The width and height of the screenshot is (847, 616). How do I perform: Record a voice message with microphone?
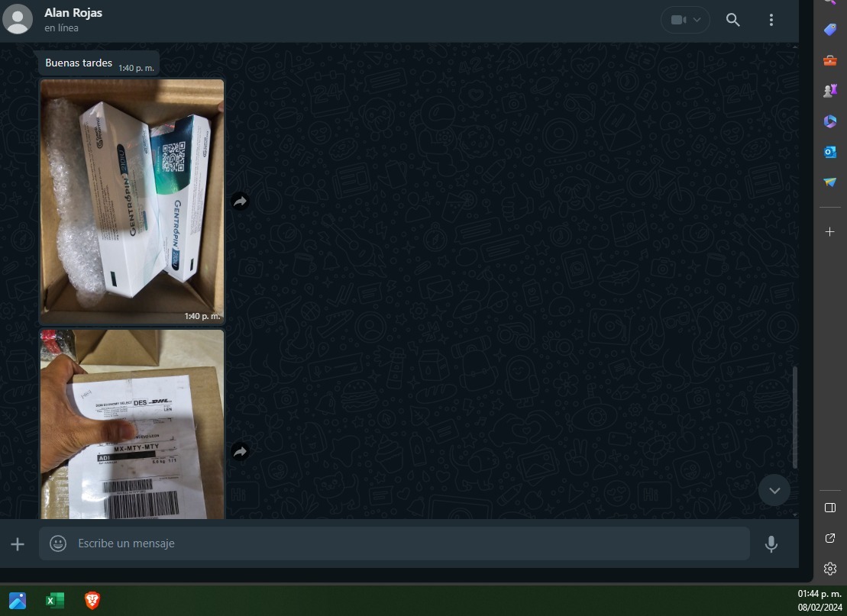tap(771, 543)
